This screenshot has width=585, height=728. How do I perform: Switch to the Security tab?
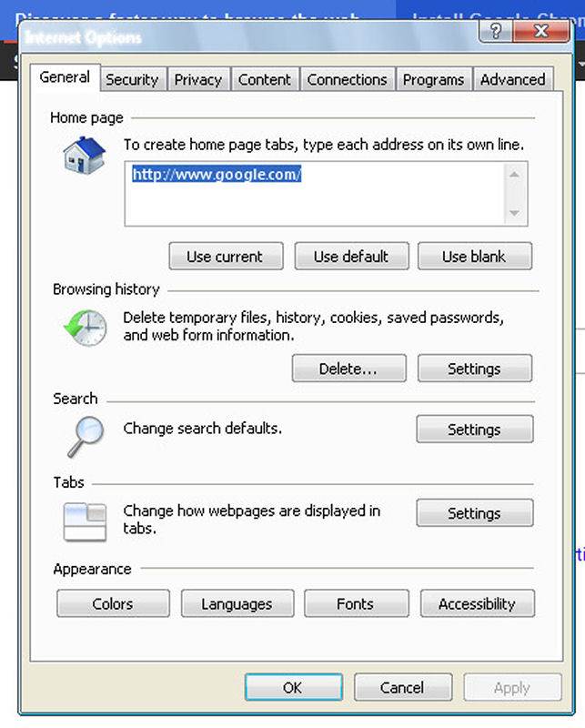(x=132, y=80)
